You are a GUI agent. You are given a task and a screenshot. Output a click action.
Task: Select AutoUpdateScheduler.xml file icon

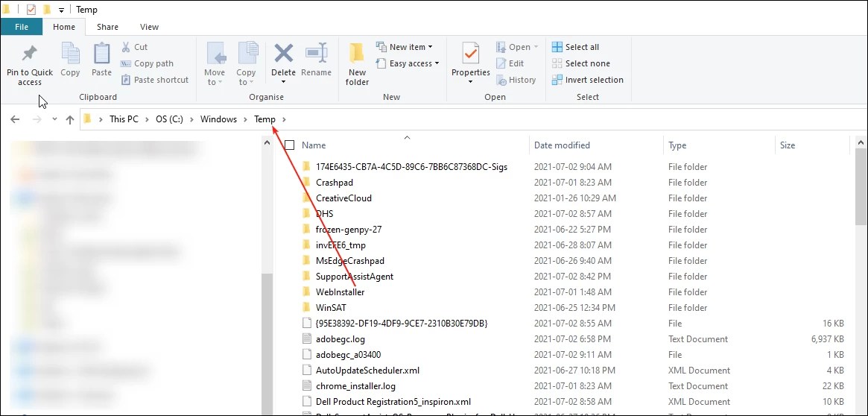307,370
